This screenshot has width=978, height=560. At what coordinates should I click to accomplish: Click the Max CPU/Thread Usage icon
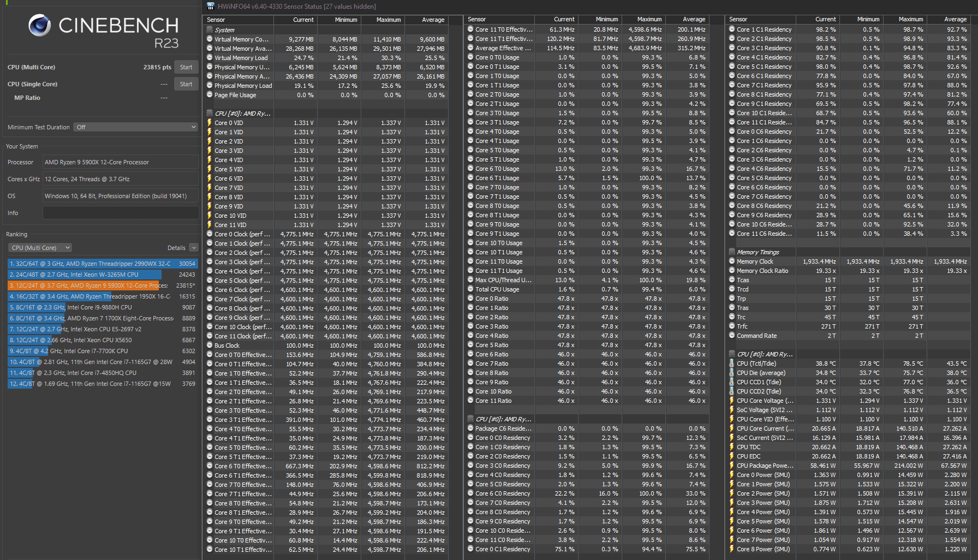click(x=470, y=280)
